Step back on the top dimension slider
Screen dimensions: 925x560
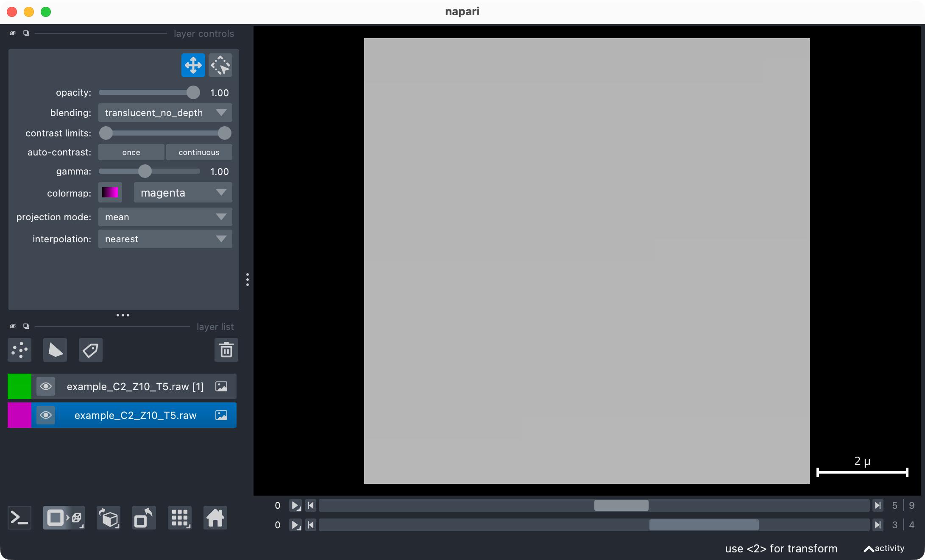pyautogui.click(x=311, y=505)
